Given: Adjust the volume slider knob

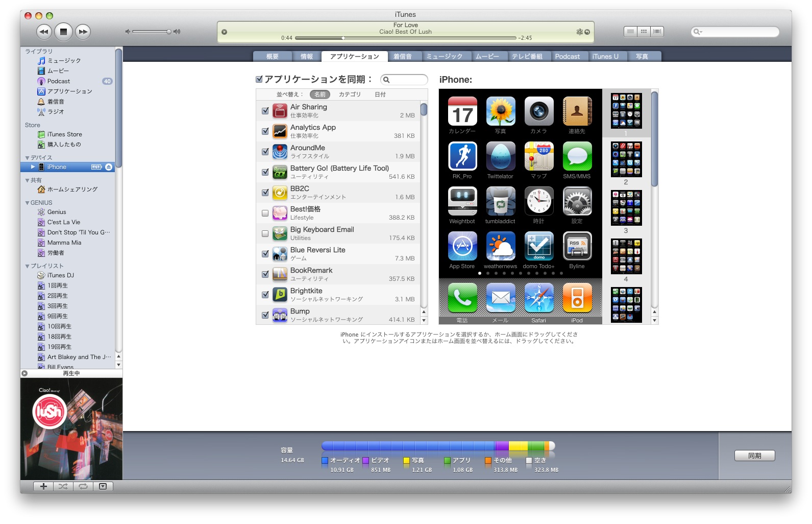Looking at the screenshot, I should [169, 32].
